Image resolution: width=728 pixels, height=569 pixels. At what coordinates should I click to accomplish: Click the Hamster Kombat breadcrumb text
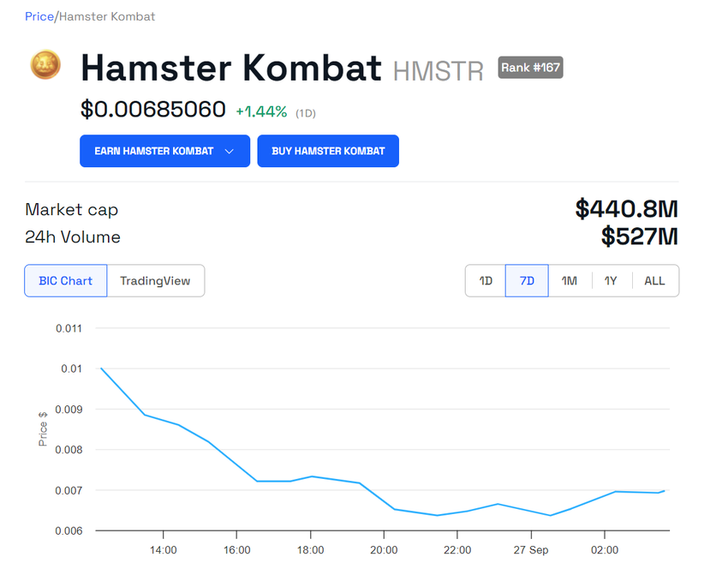tap(107, 16)
